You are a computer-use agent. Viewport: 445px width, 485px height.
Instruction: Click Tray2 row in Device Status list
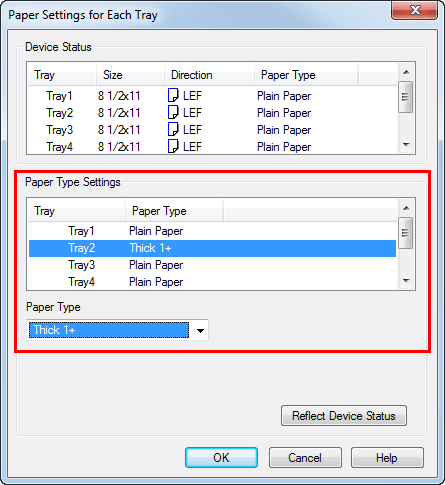click(212, 113)
